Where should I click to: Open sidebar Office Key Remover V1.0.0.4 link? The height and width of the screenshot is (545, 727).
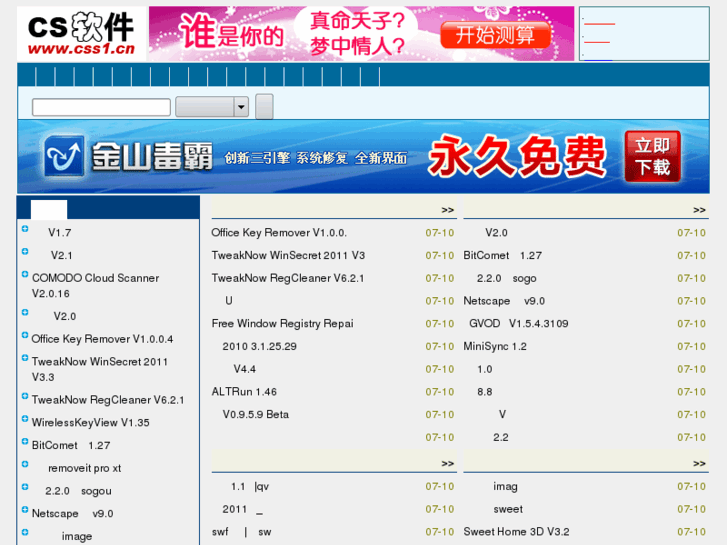point(102,339)
